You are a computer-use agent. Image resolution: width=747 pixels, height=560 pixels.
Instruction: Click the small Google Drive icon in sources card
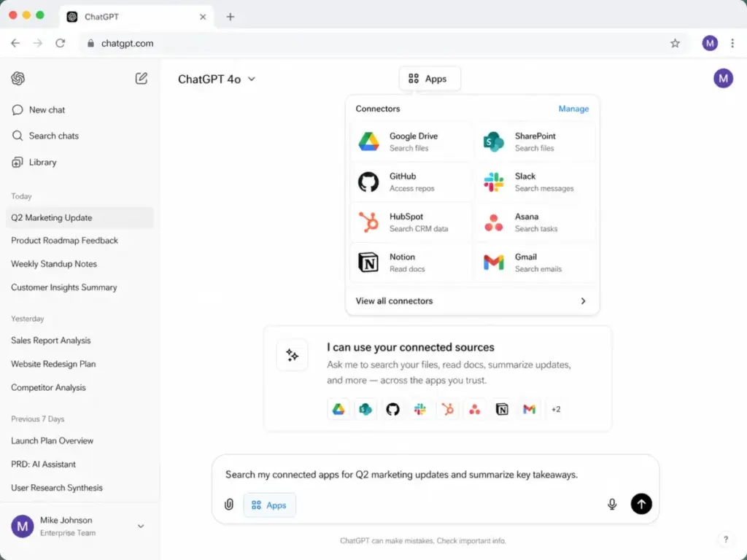coord(338,409)
